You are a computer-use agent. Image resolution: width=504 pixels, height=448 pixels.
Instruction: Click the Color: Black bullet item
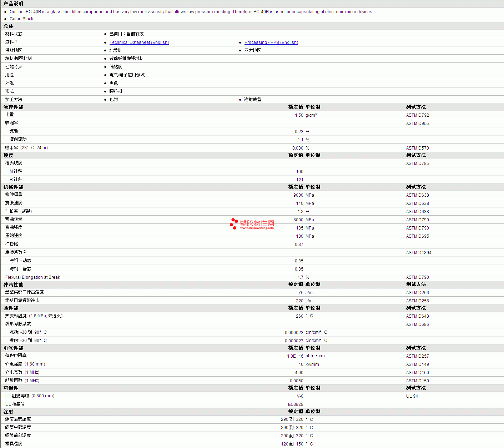pos(21,19)
